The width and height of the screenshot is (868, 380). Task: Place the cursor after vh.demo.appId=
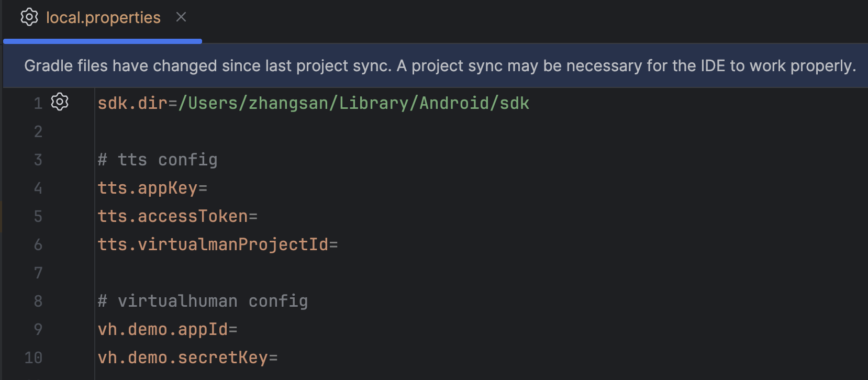click(239, 329)
